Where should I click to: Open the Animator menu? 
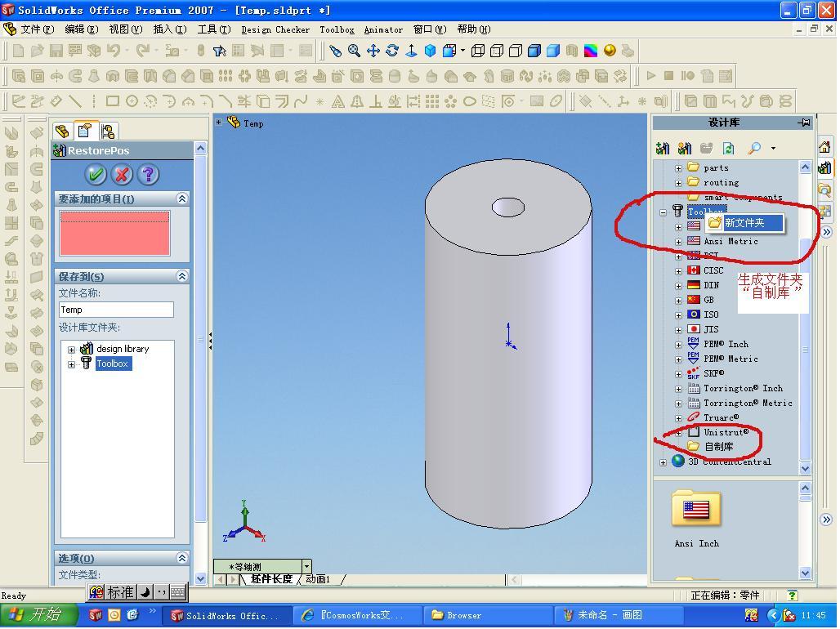tap(383, 29)
